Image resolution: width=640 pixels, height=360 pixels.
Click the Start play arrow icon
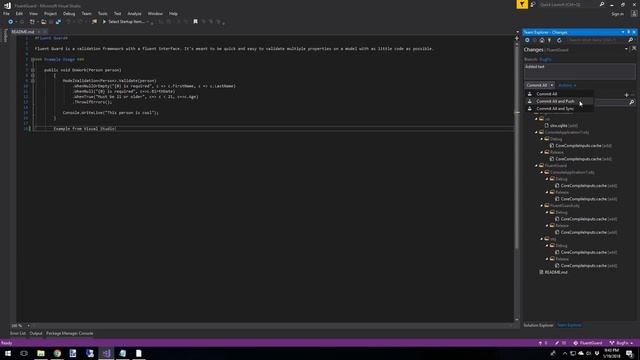click(x=104, y=22)
